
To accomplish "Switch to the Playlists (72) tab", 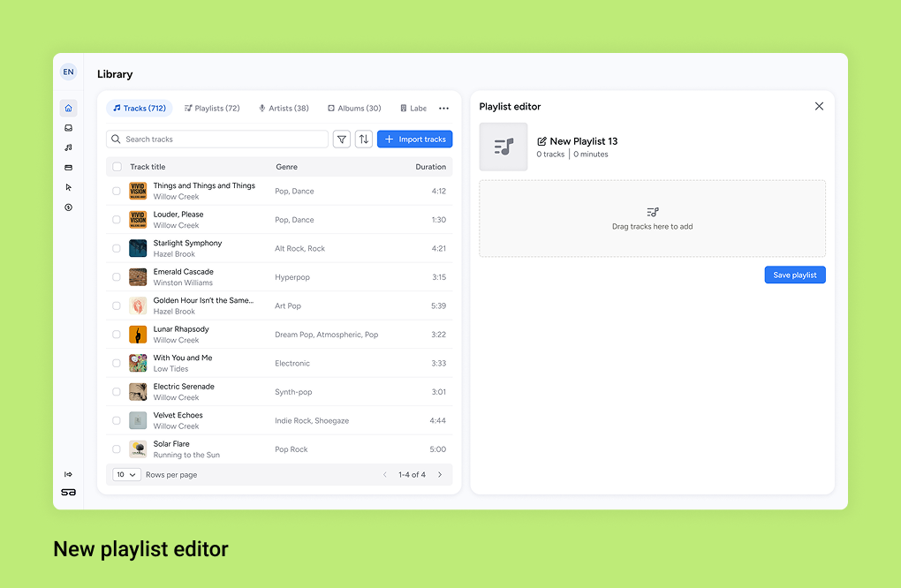I will click(x=212, y=109).
